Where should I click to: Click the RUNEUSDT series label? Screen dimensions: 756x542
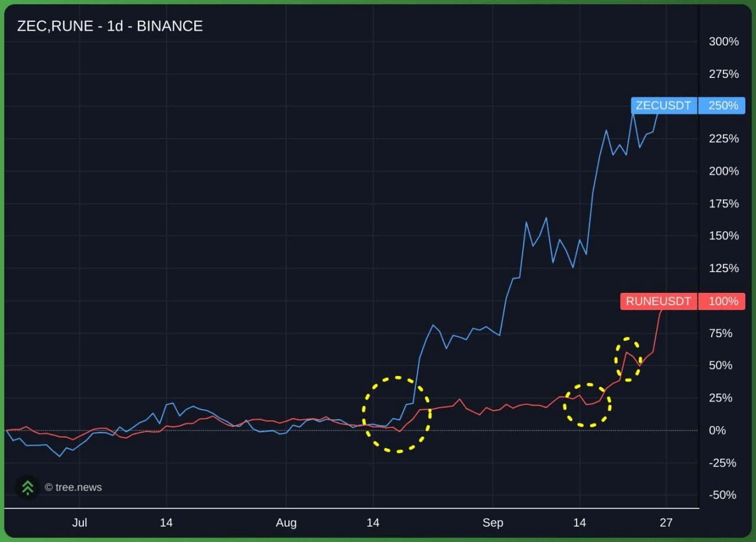click(659, 301)
